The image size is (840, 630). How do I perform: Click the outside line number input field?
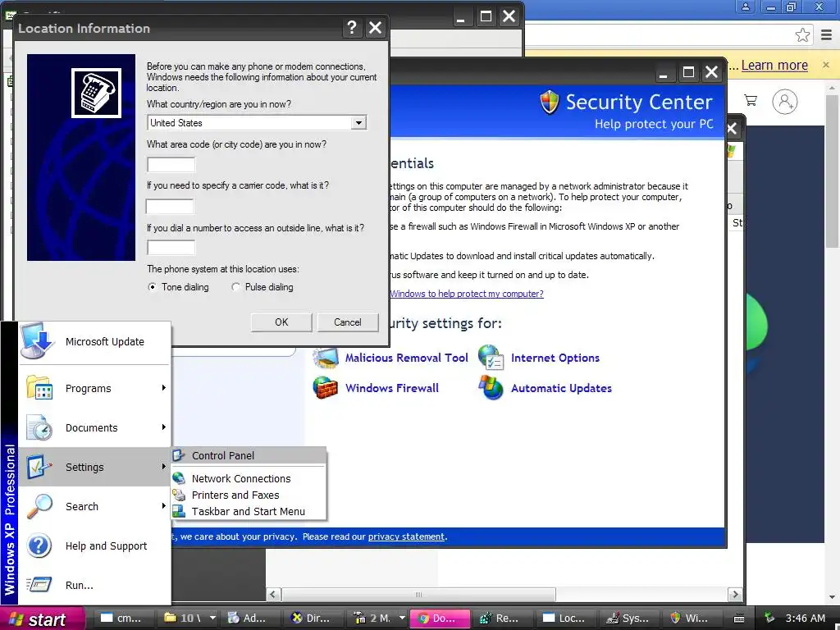coord(171,248)
